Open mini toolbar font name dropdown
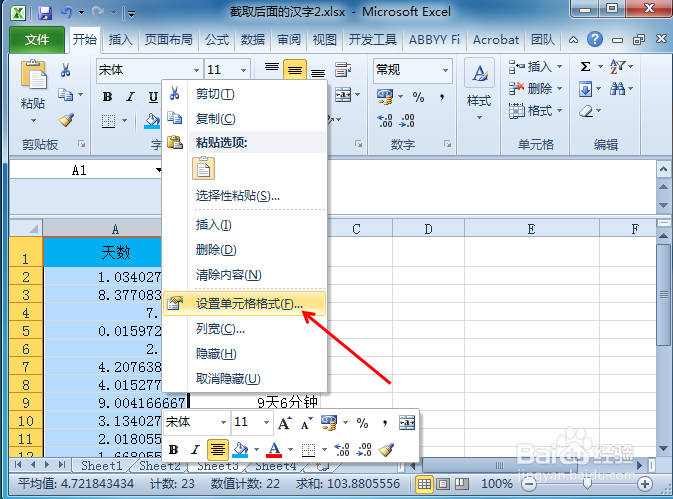Viewport: 673px width, 499px height. coord(223,423)
